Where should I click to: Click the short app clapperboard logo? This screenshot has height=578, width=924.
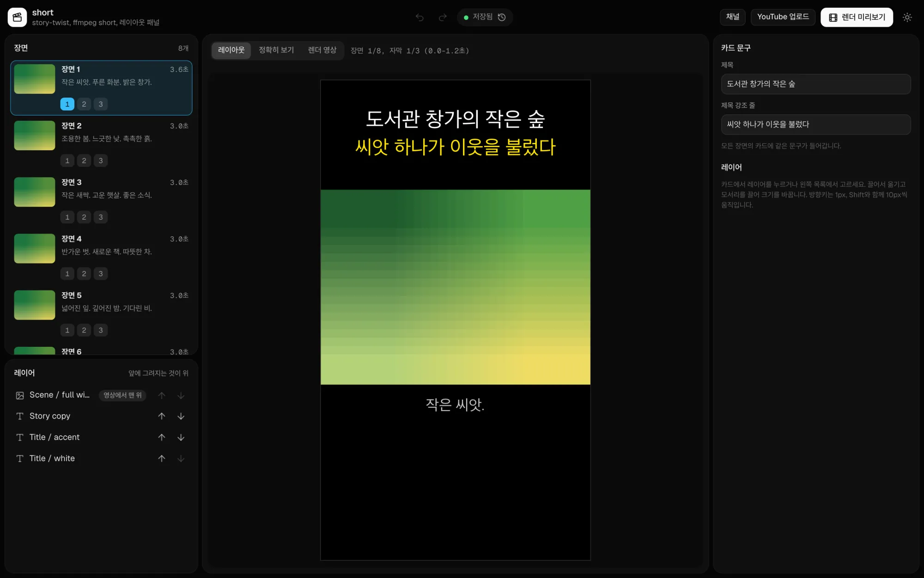[x=17, y=17]
